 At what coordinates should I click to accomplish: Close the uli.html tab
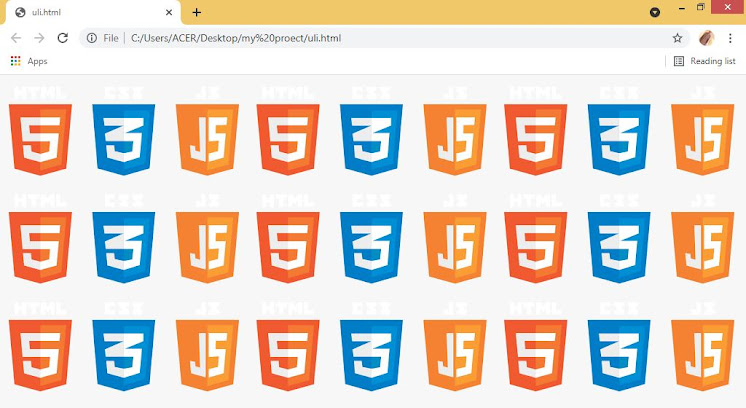tap(169, 12)
